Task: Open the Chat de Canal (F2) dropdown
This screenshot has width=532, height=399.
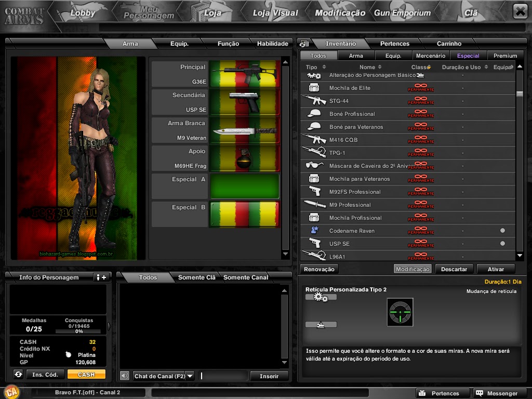Action: [x=190, y=376]
